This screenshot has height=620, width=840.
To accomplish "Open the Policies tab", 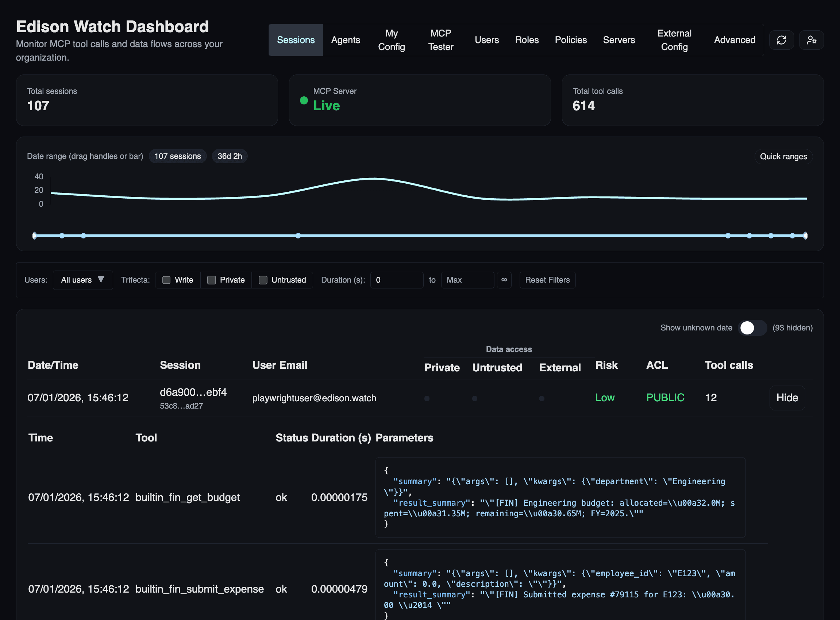I will (570, 40).
